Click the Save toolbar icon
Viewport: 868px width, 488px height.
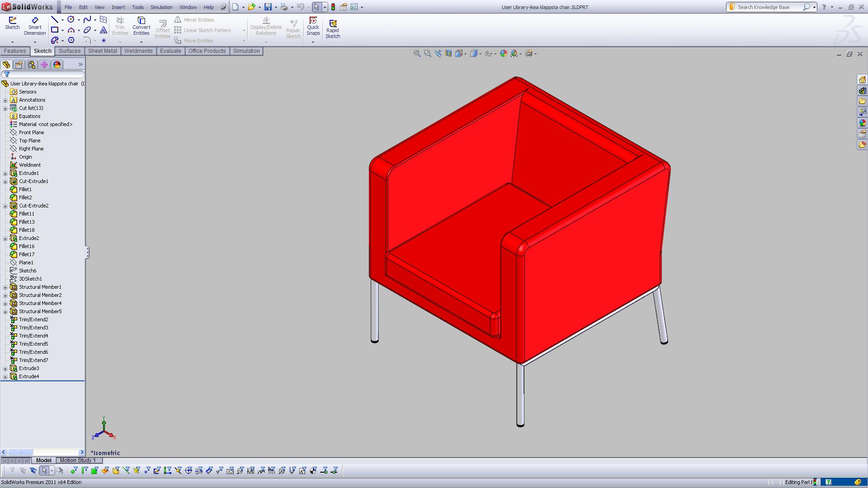tap(268, 7)
